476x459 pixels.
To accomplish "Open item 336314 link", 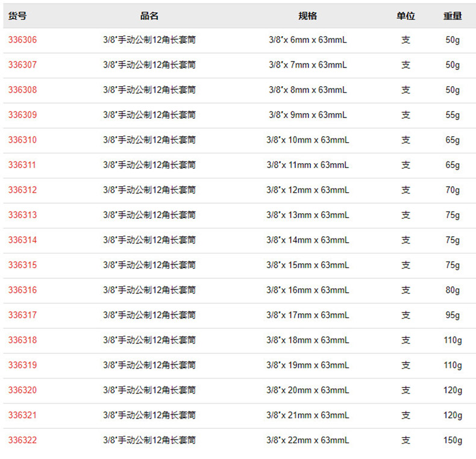I will tap(22, 240).
